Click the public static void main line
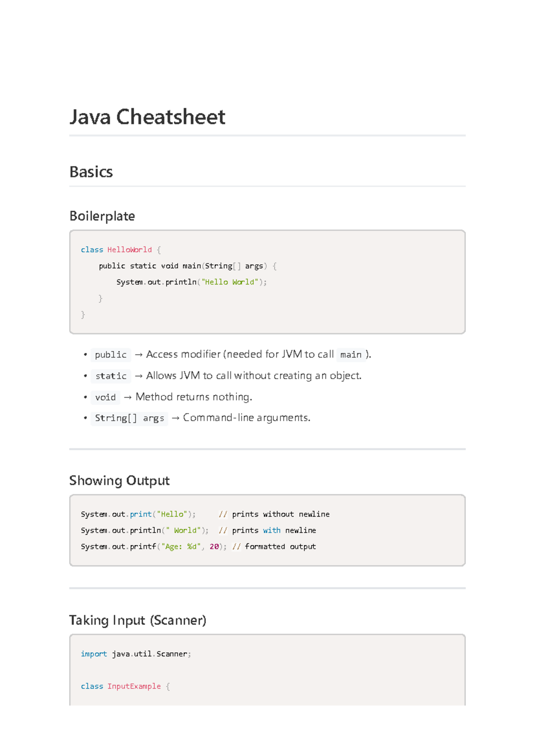 (188, 266)
